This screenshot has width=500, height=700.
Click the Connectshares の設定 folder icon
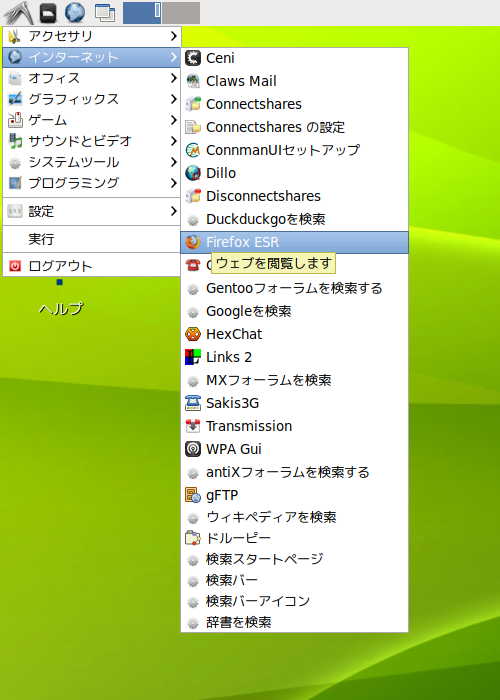193,127
